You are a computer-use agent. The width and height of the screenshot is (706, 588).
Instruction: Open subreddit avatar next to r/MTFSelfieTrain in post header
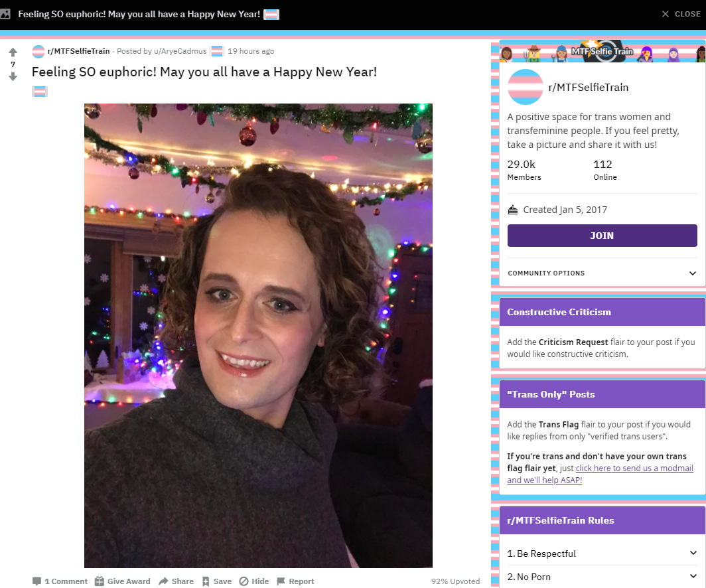pyautogui.click(x=38, y=51)
